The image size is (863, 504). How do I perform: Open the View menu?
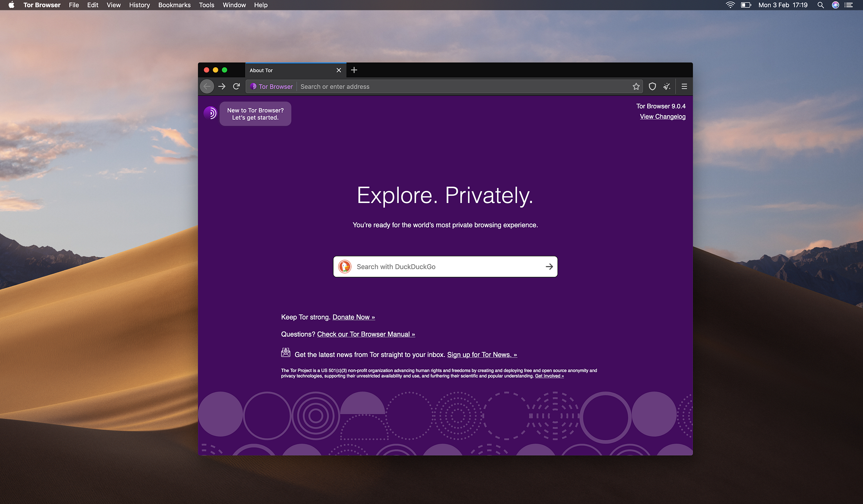pyautogui.click(x=114, y=5)
